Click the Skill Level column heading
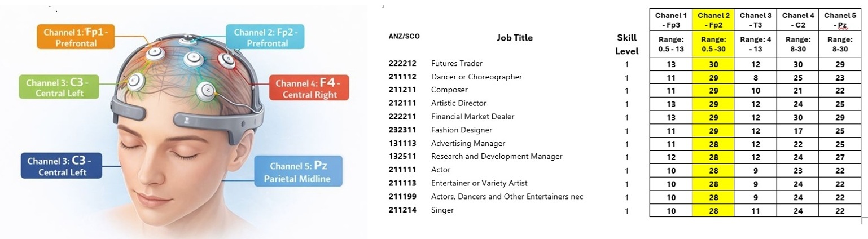Screen dimensions: 868x239 pos(626,44)
